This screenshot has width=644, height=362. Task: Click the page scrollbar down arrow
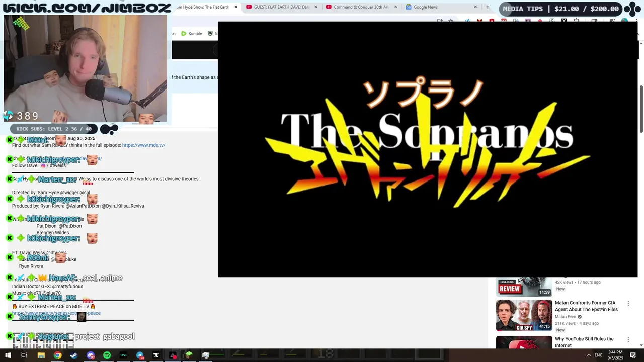[x=641, y=345]
